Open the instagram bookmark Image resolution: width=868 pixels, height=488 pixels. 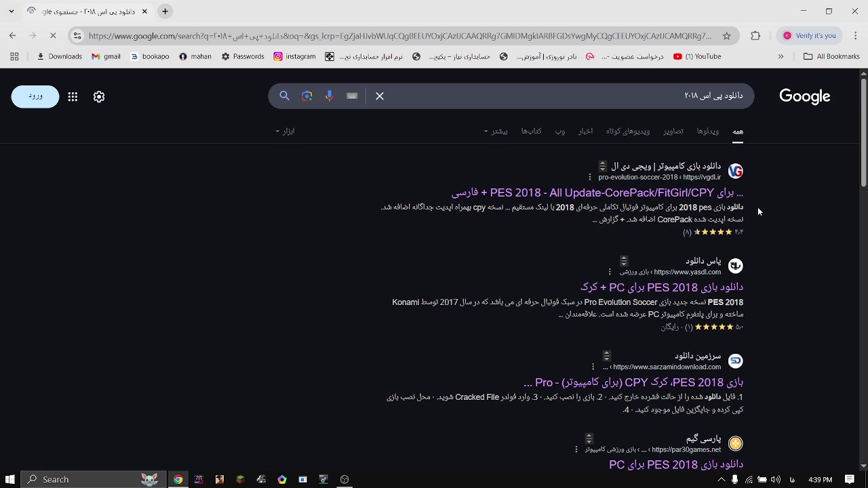pyautogui.click(x=294, y=57)
